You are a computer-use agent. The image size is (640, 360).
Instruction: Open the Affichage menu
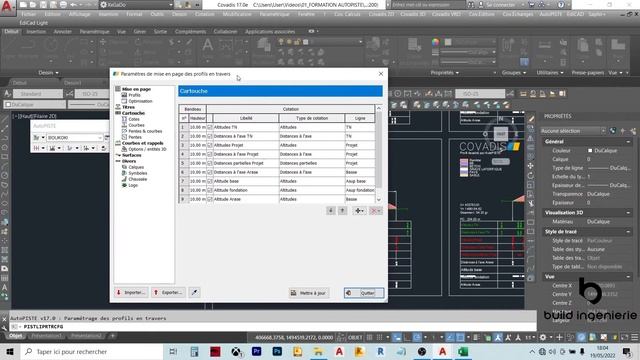[x=79, y=14]
